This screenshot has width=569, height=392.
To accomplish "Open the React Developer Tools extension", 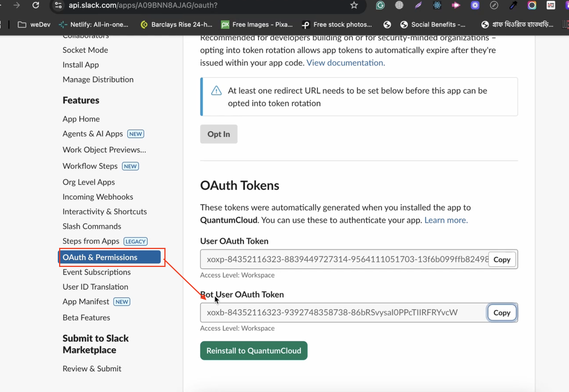I will pos(437,5).
